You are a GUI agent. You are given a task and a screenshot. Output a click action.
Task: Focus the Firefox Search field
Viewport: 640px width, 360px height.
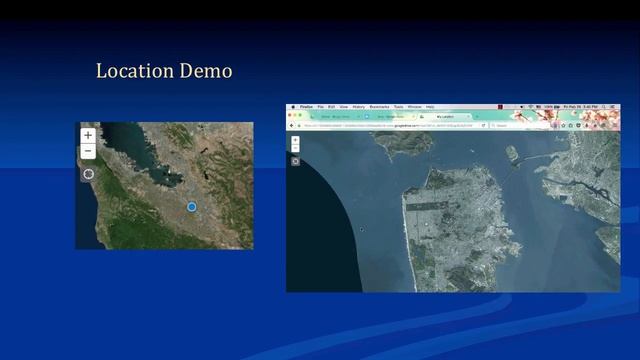pyautogui.click(x=519, y=126)
